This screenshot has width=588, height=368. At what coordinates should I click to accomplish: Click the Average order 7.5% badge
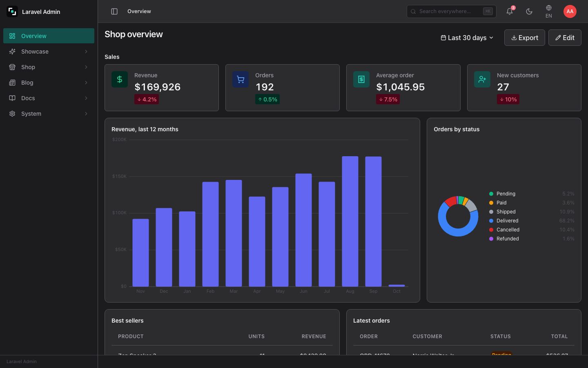(388, 99)
